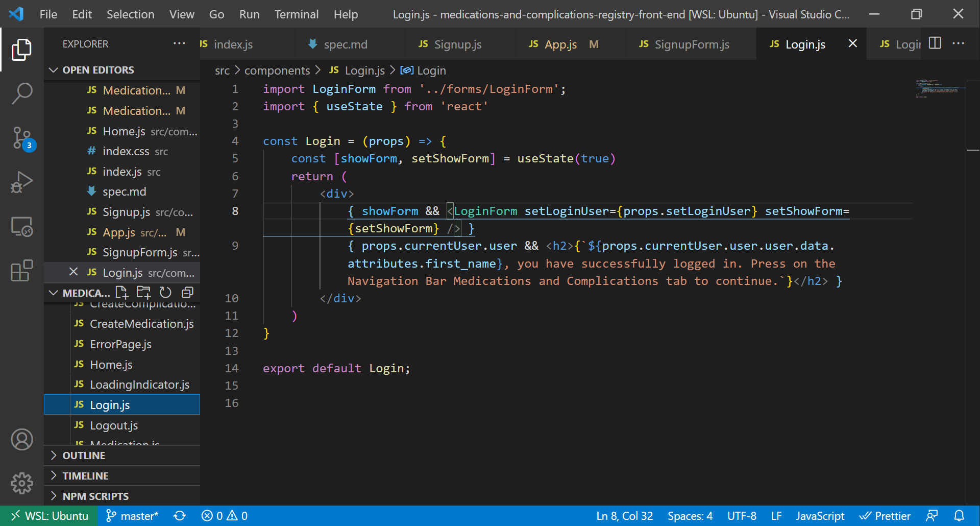This screenshot has height=526, width=980.
Task: Open the Remote Explorer view
Action: pyautogui.click(x=22, y=226)
